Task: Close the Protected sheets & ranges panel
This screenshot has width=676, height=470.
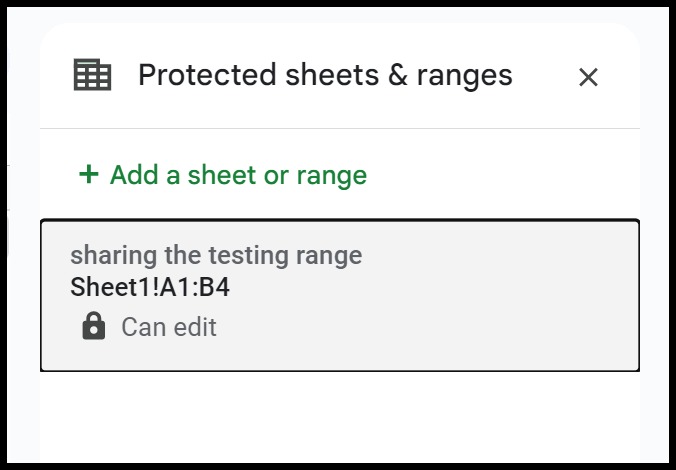Action: click(588, 78)
